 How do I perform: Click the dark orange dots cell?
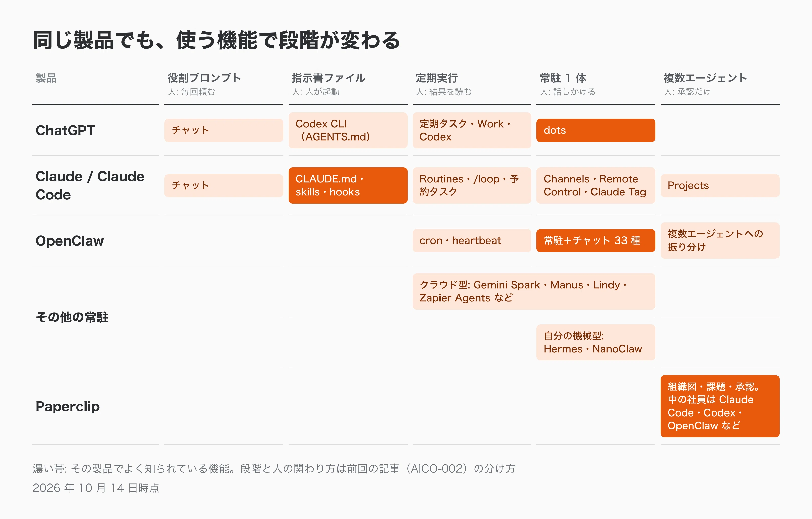pos(596,130)
